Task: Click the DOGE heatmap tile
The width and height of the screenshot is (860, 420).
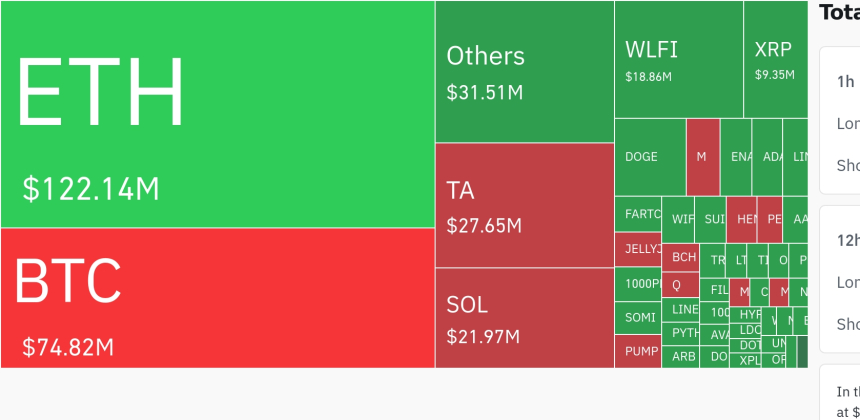Action: pos(649,157)
